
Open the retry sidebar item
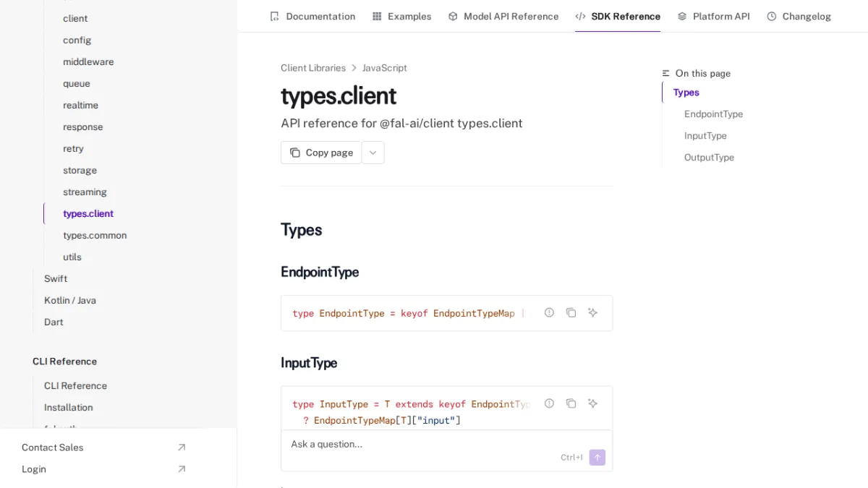pyautogui.click(x=73, y=149)
